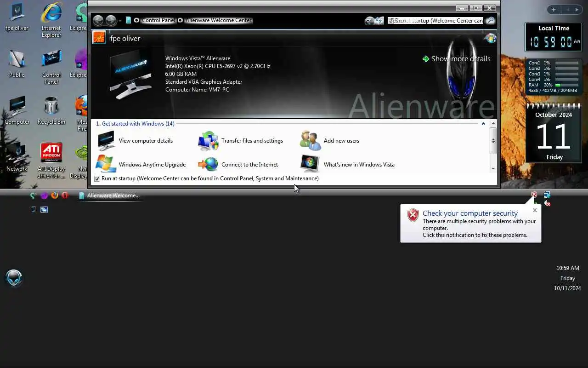Open the Computer desktop icon

pyautogui.click(x=17, y=111)
